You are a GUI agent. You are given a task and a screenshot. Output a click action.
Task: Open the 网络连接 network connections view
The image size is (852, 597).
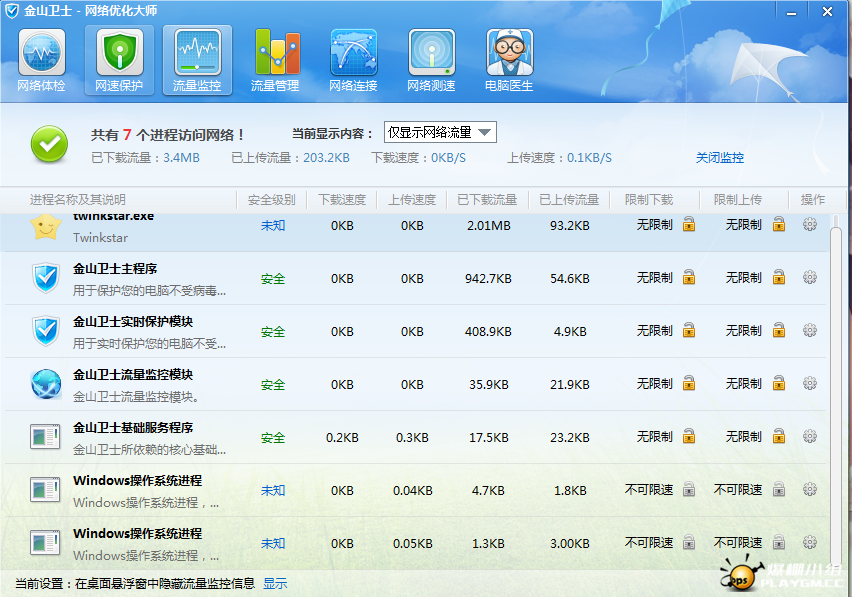click(353, 61)
